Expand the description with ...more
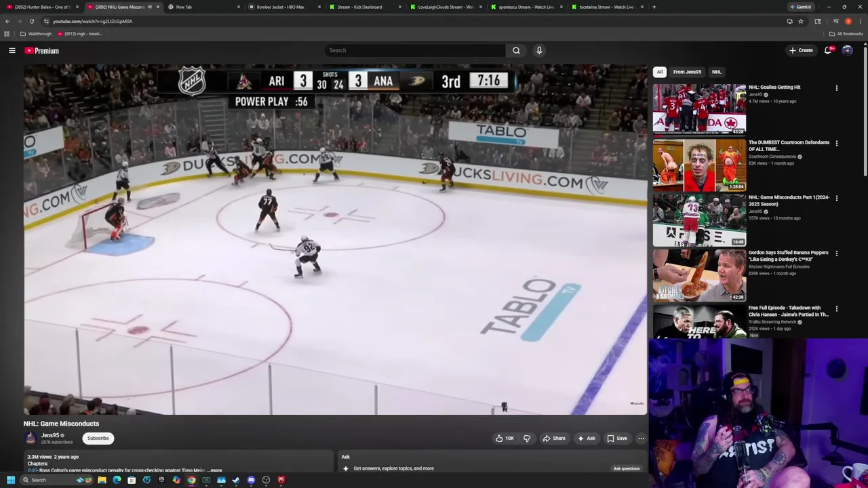 (x=215, y=470)
